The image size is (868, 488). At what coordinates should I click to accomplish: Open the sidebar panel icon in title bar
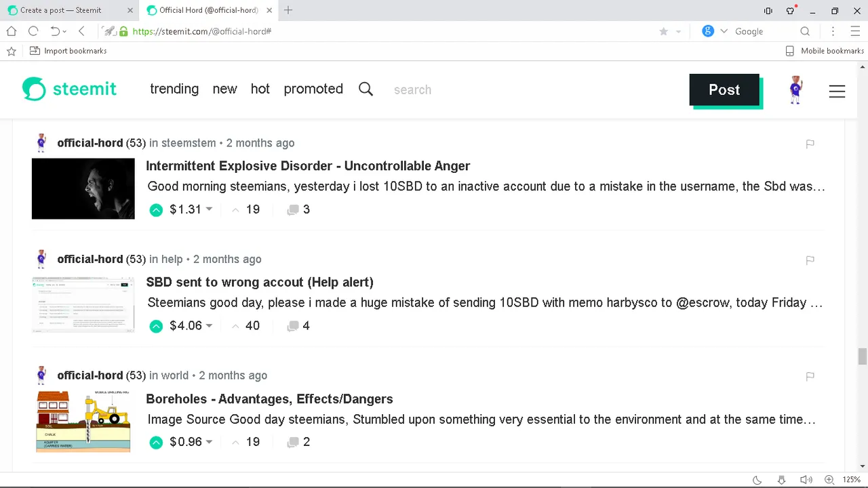[x=768, y=10]
